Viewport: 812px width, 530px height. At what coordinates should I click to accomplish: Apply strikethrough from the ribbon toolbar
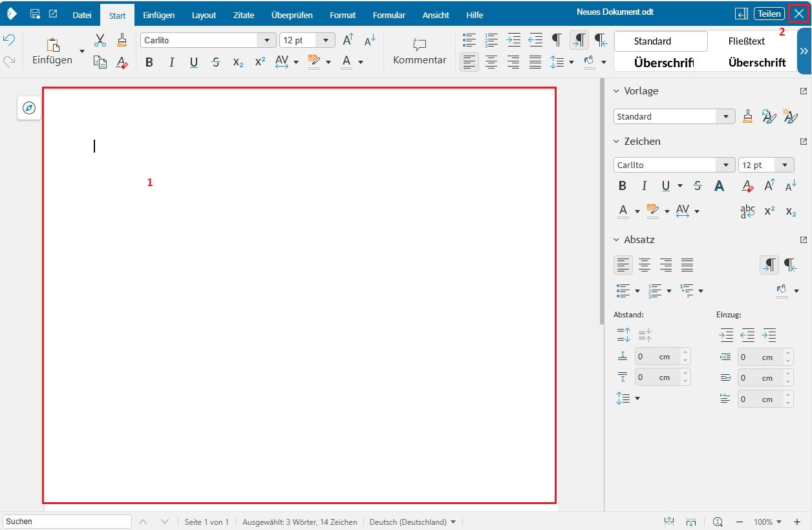pos(216,62)
